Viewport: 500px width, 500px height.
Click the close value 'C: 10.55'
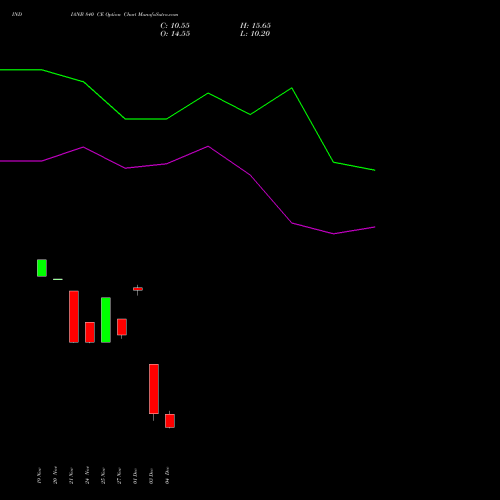(x=175, y=26)
